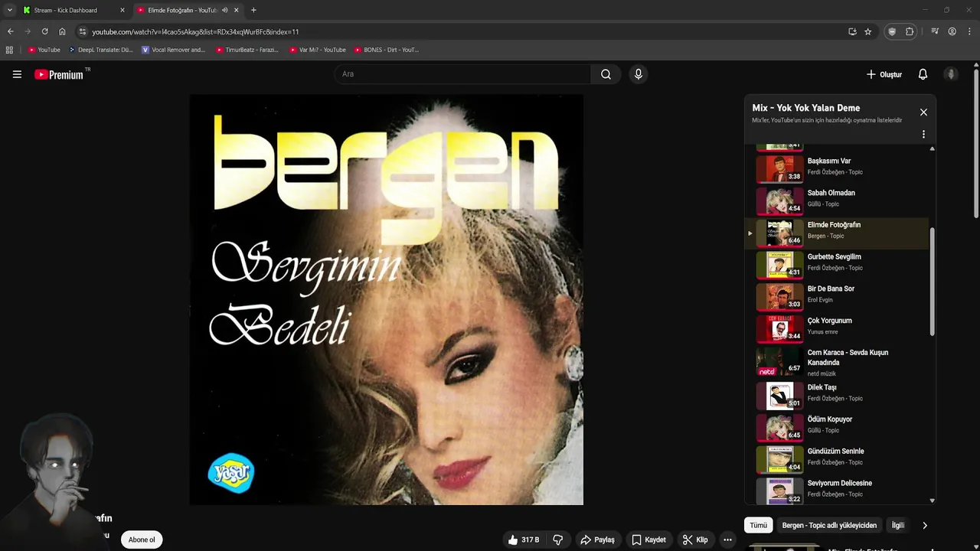The height and width of the screenshot is (551, 980).
Task: Click the Klip clip button
Action: [695, 540]
